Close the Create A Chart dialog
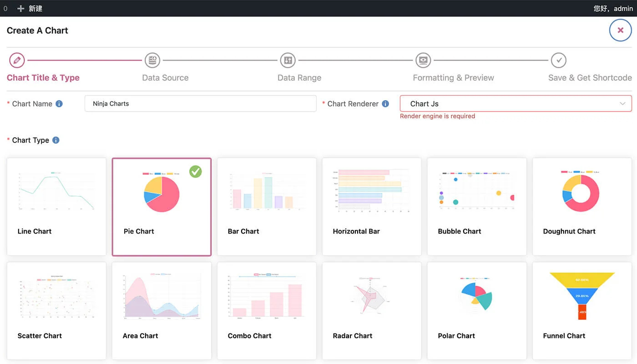Image resolution: width=637 pixels, height=364 pixels. [620, 30]
